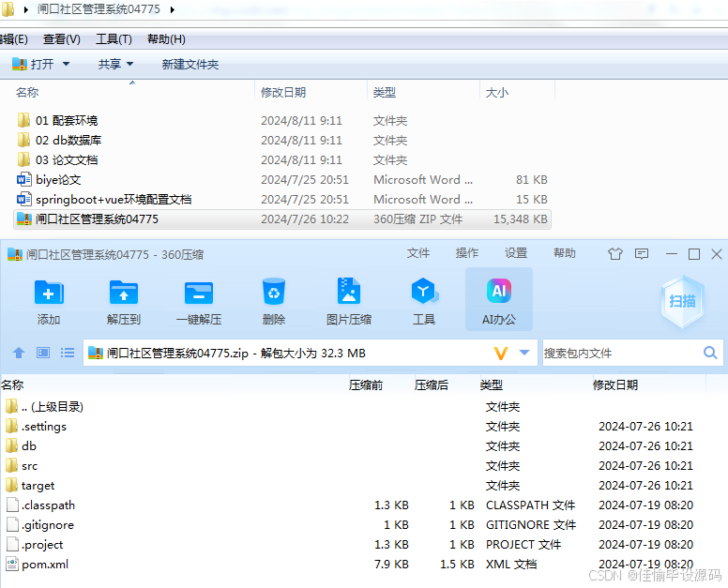Click the .classpath file icon
The width and height of the screenshot is (728, 588).
[x=12, y=505]
